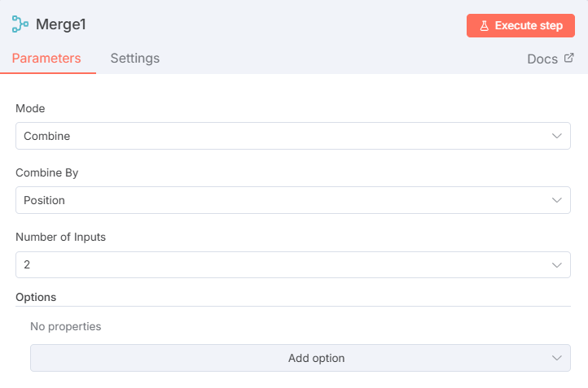
Task: Click the chevron in Combine By field
Action: (557, 200)
